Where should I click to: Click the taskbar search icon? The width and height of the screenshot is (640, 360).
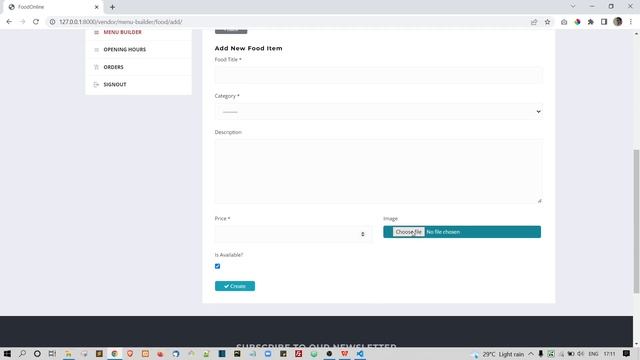coord(22,353)
